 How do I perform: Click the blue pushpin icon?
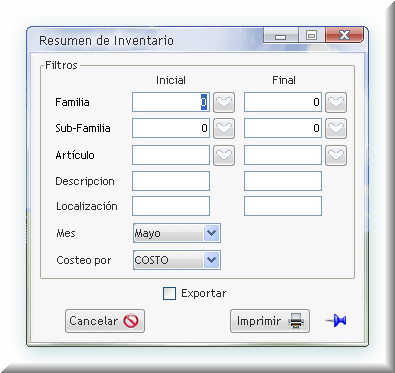tap(336, 321)
